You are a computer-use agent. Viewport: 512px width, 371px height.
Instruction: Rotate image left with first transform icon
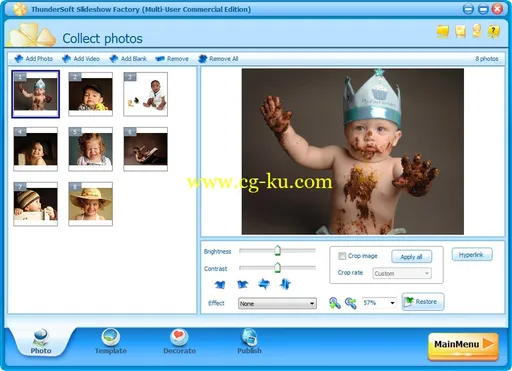(220, 284)
